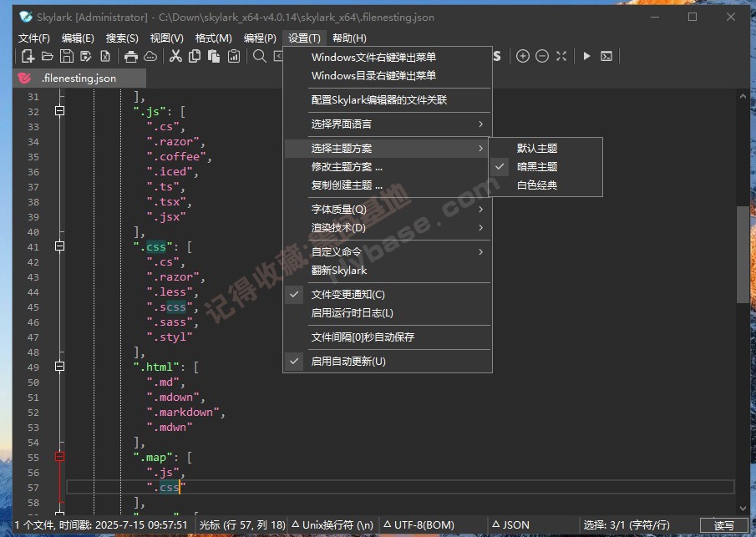Switch to the .filenesting.json tab

click(79, 79)
